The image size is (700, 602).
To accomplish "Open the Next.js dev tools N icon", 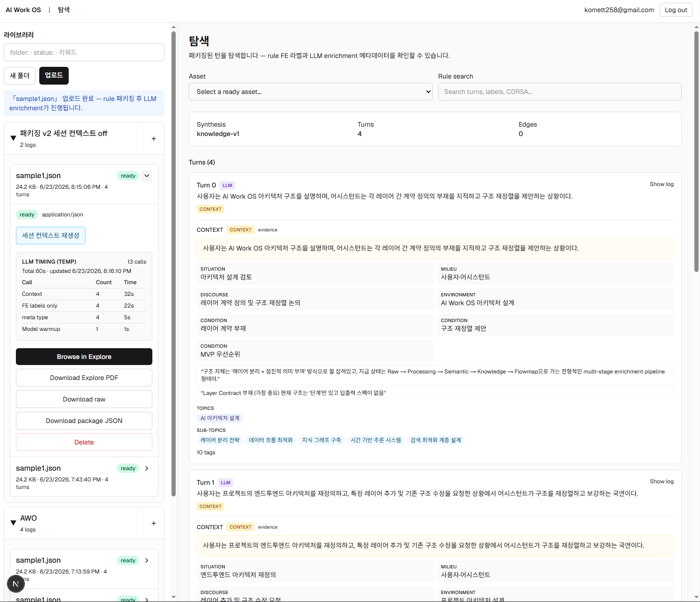I will 15,583.
